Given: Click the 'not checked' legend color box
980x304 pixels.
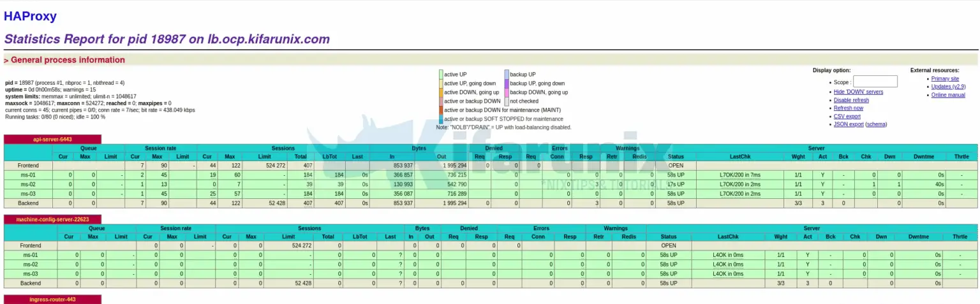Looking at the screenshot, I should (x=507, y=101).
